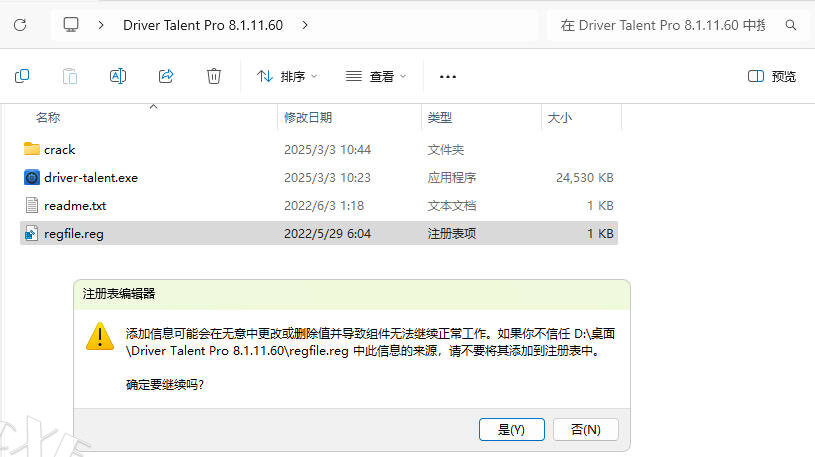Sort by the 名称 column header
Image resolution: width=815 pixels, height=457 pixels.
(48, 117)
